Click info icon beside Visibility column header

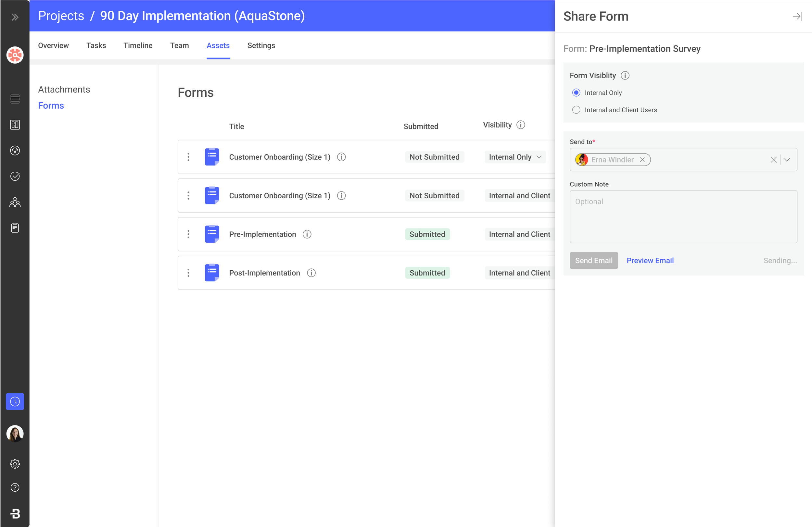coord(521,125)
